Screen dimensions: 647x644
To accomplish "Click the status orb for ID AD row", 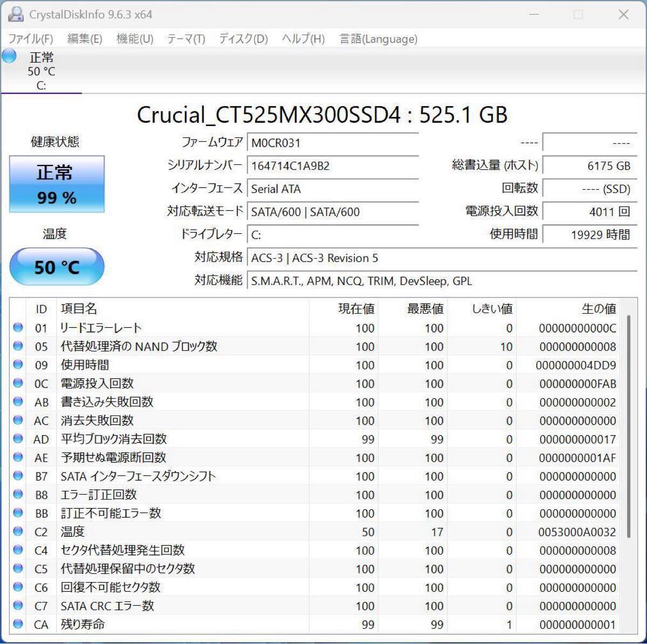I will pyautogui.click(x=18, y=439).
